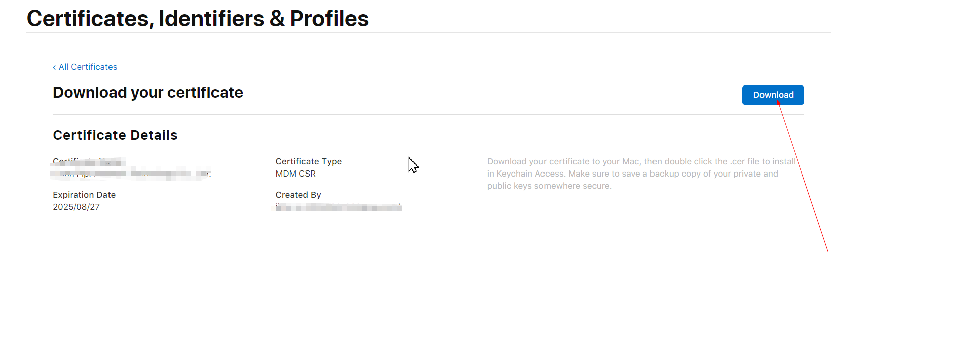Click the Created By label

point(298,195)
